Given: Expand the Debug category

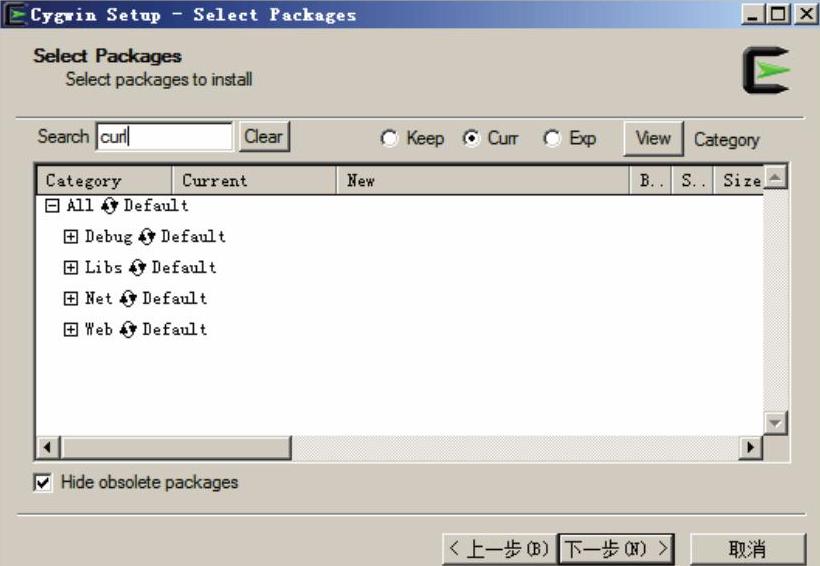Looking at the screenshot, I should (x=71, y=236).
